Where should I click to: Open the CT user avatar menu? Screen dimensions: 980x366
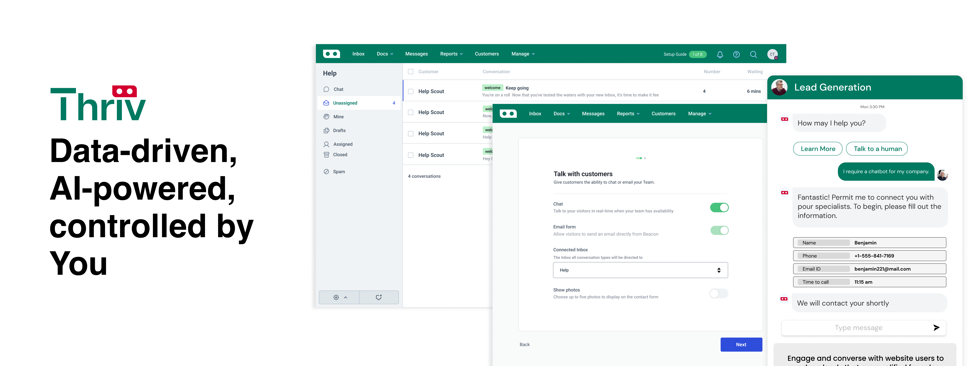(772, 54)
